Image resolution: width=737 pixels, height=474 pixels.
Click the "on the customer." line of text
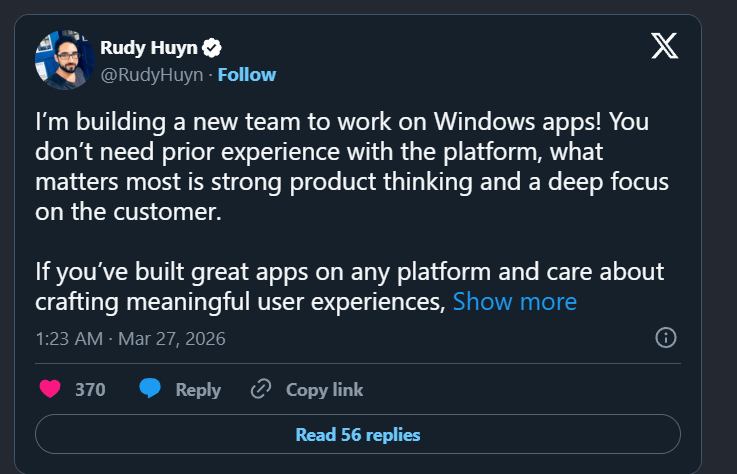click(x=126, y=211)
